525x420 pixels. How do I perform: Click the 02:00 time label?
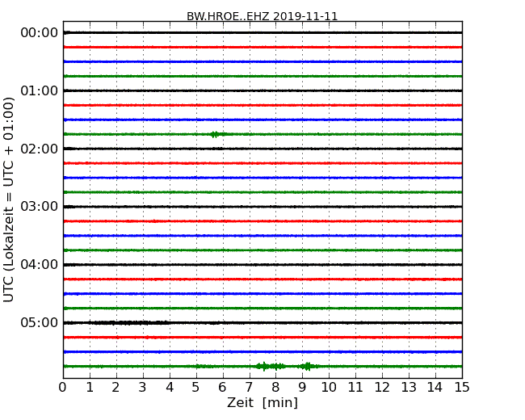click(40, 149)
